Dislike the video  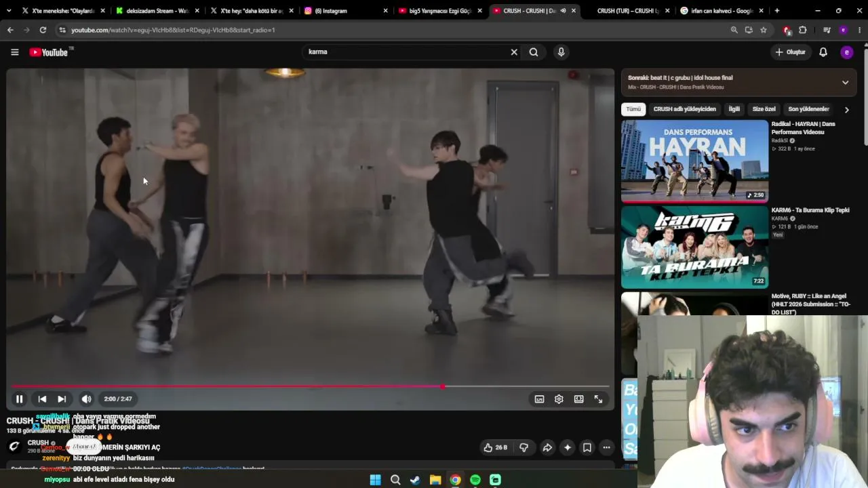coord(524,447)
